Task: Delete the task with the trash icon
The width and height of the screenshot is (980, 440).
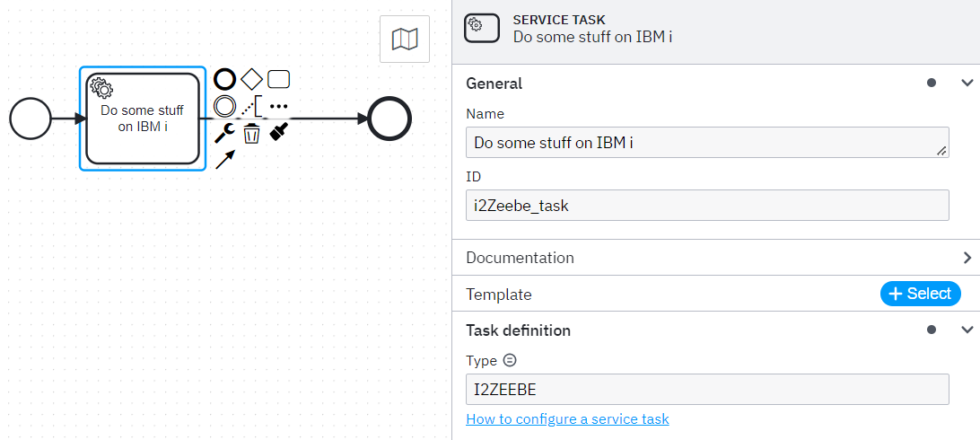Action: [251, 133]
